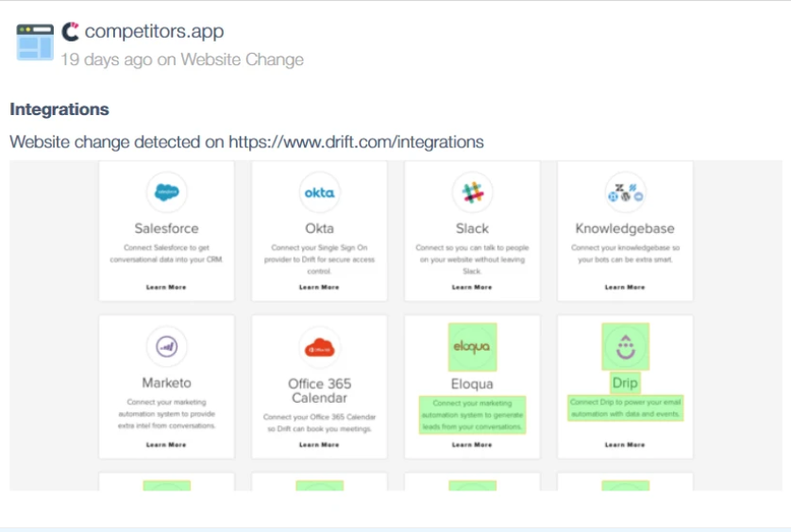This screenshot has height=532, width=791.
Task: Click the Website change detected URL line
Action: tap(246, 142)
